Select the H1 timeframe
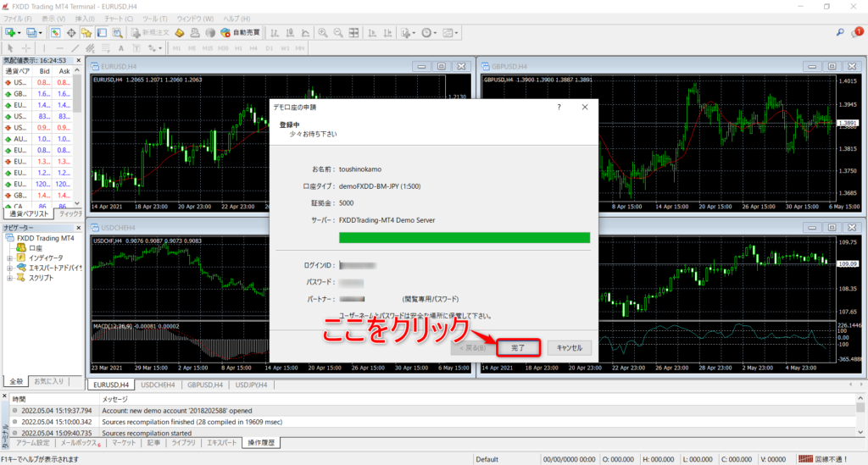868x465 pixels. point(238,48)
